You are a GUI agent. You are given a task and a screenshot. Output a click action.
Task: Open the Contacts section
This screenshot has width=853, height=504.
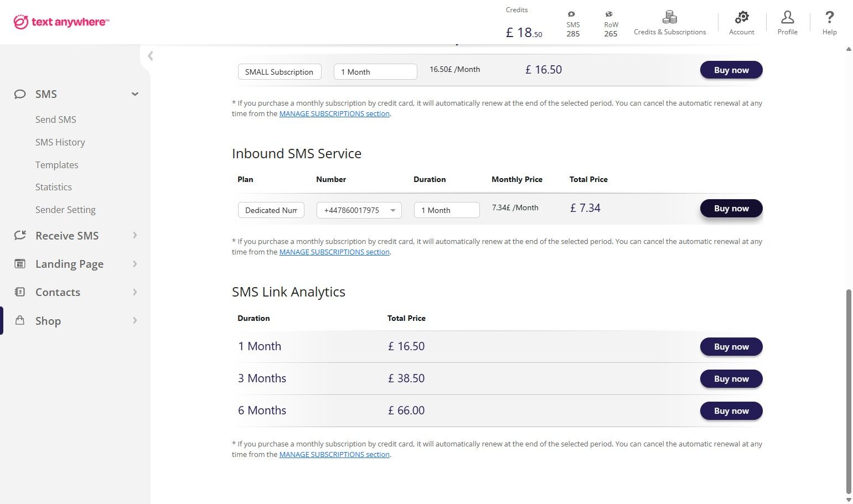57,292
